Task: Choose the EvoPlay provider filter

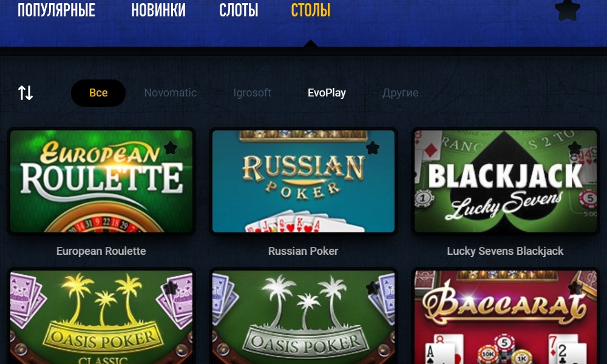Action: [327, 93]
